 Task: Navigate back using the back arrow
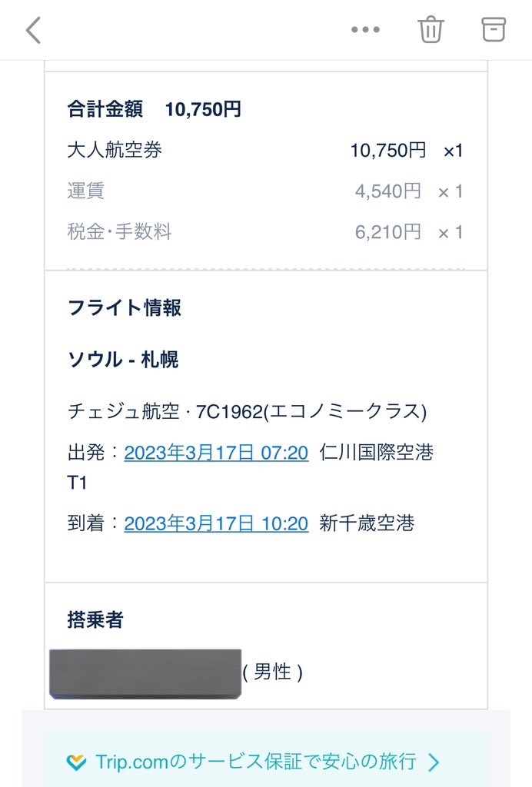(x=32, y=29)
